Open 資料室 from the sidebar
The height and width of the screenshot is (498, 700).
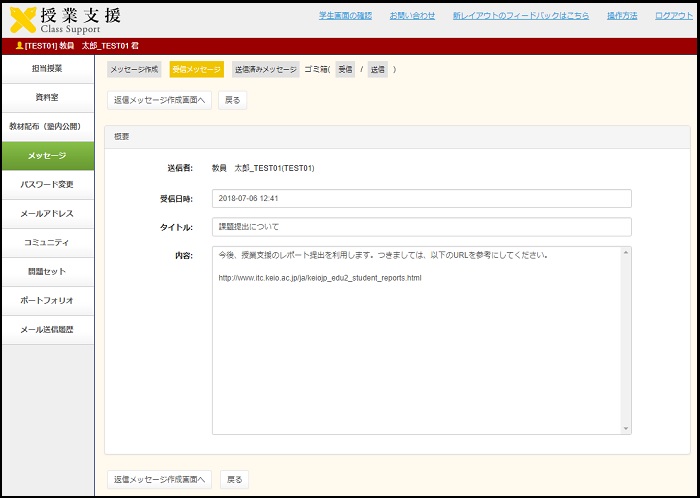click(47, 98)
